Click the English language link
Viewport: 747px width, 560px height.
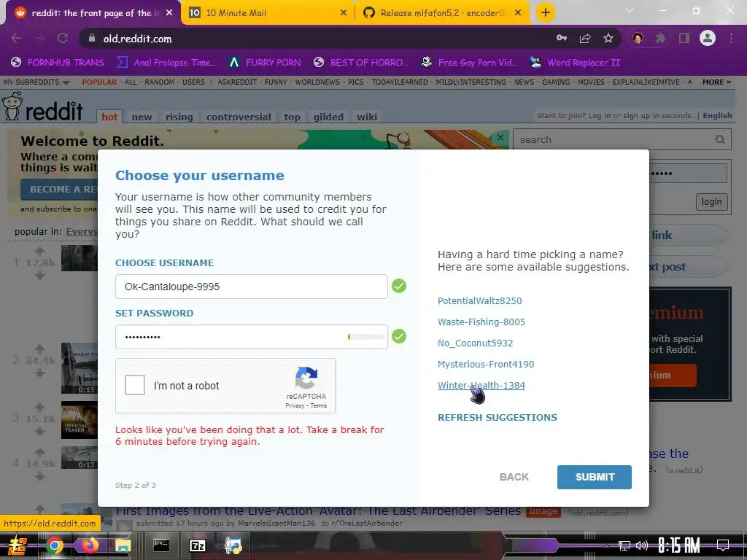717,116
